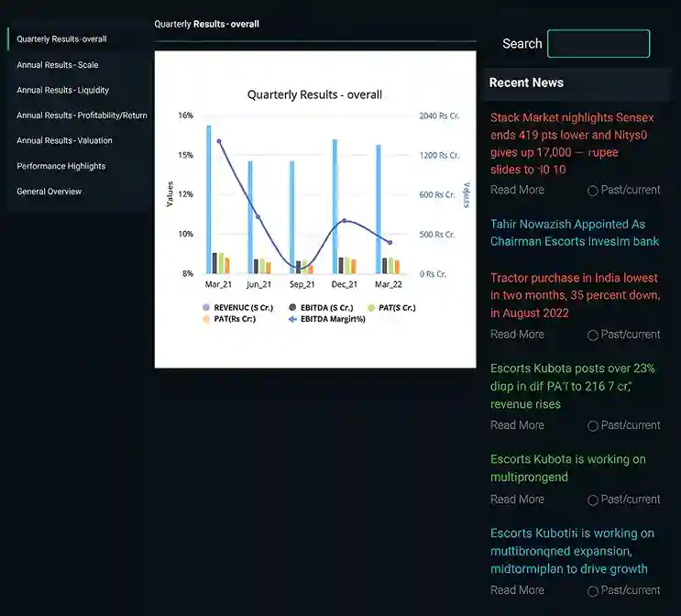Focus the Search input field

pos(599,43)
